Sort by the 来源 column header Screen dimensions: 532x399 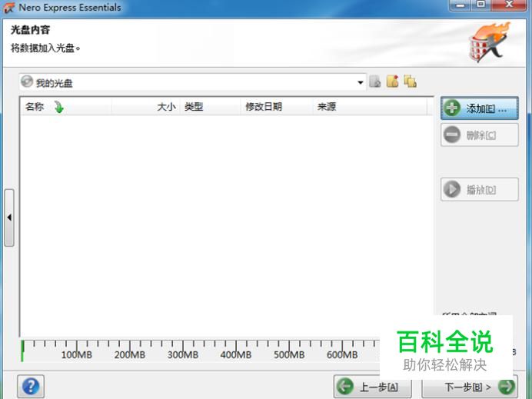(370, 107)
